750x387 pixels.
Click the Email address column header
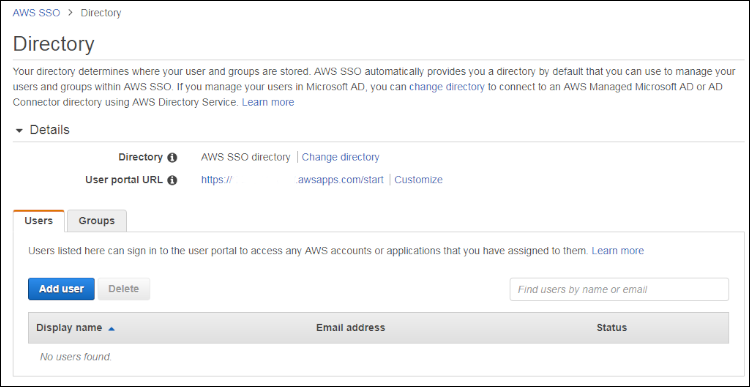351,328
